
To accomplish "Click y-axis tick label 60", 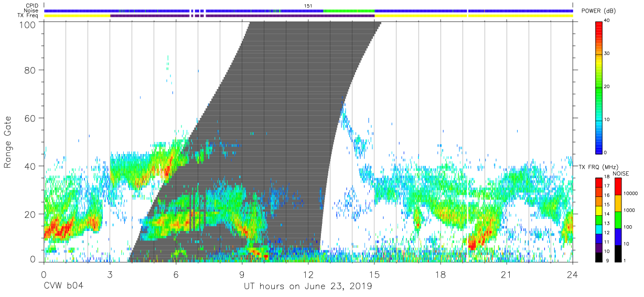I will coord(31,118).
